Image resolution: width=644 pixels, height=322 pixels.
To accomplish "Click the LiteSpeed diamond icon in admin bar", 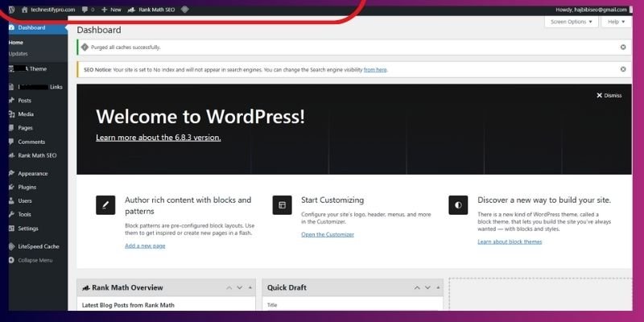I will 185,9.
